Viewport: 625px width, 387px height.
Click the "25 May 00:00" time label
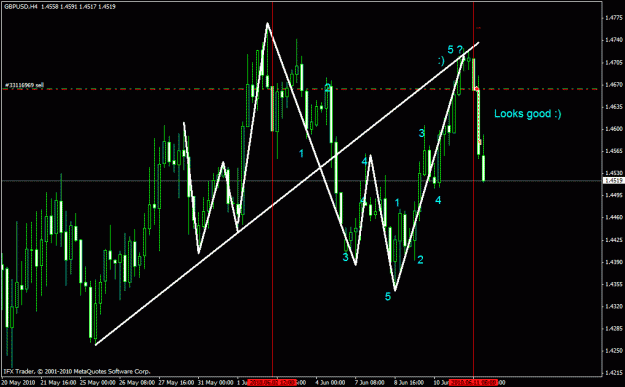tap(98, 383)
